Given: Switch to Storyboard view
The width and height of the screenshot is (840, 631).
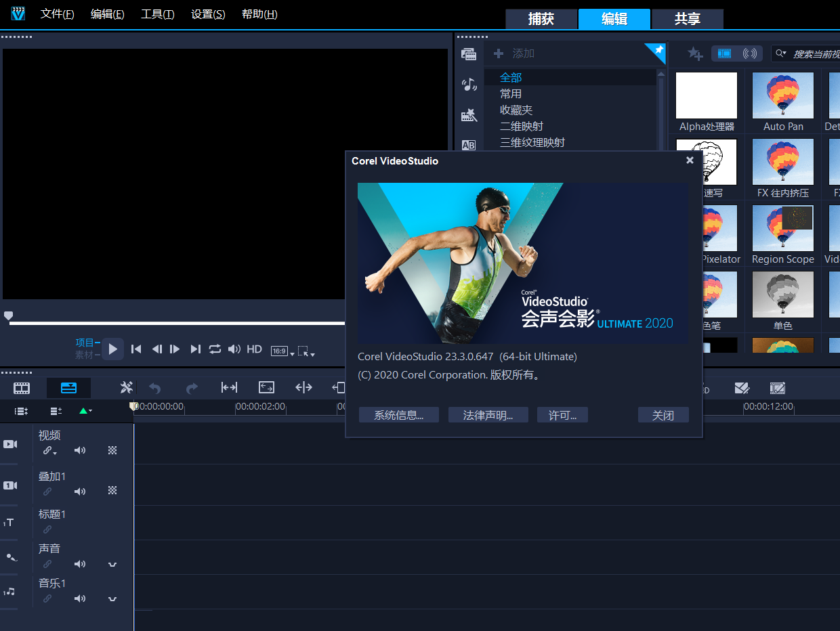Looking at the screenshot, I should [22, 388].
